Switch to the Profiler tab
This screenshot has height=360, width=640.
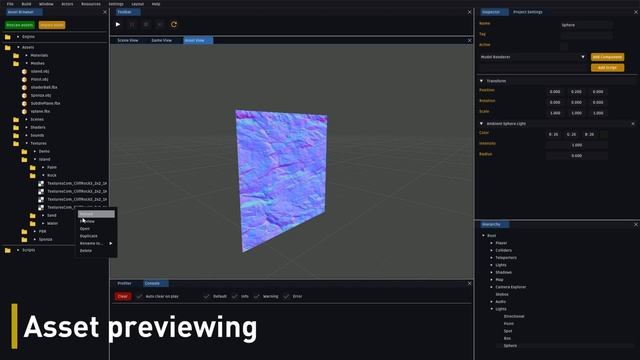124,283
